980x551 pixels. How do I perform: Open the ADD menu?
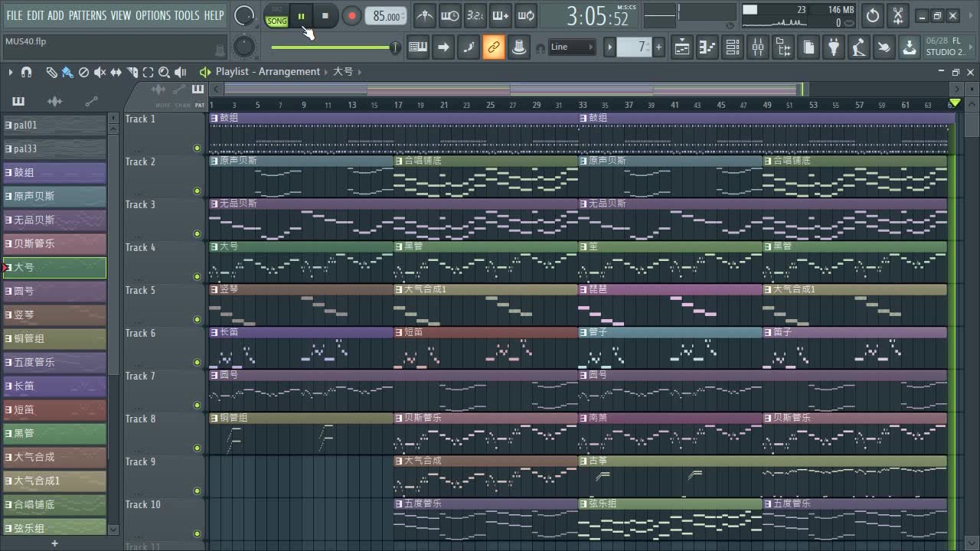[x=56, y=15]
